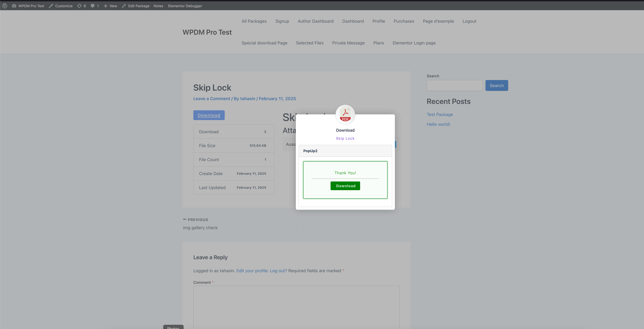644x329 pixels.
Task: Open the Test Package recent post
Action: tap(440, 115)
